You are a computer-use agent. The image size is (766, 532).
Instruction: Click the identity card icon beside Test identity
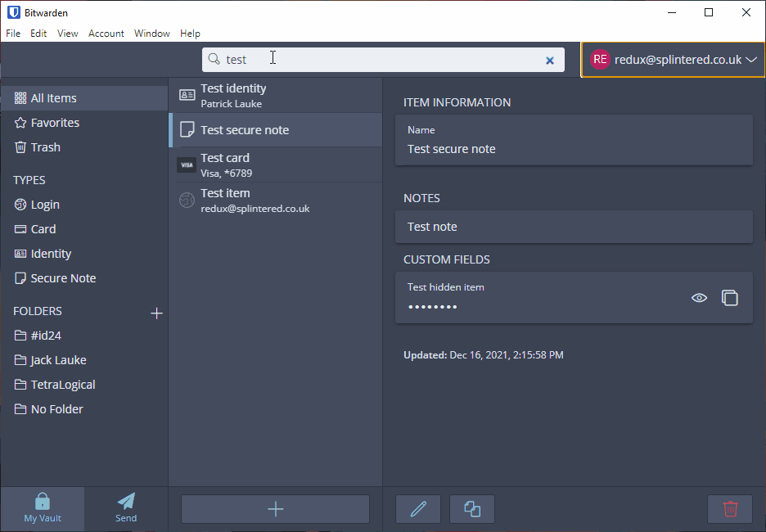187,95
